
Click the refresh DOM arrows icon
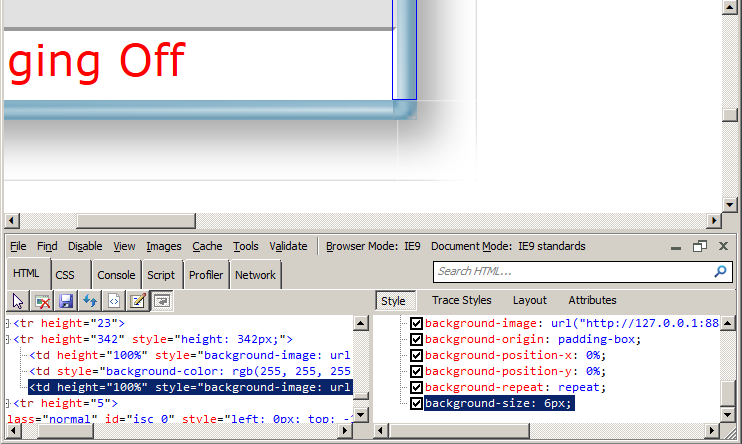click(90, 300)
